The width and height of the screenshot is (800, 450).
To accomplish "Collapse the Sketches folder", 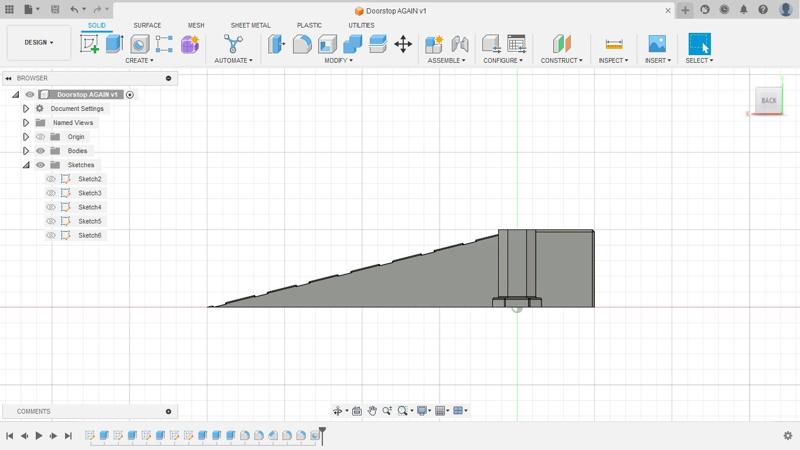I will coord(26,165).
